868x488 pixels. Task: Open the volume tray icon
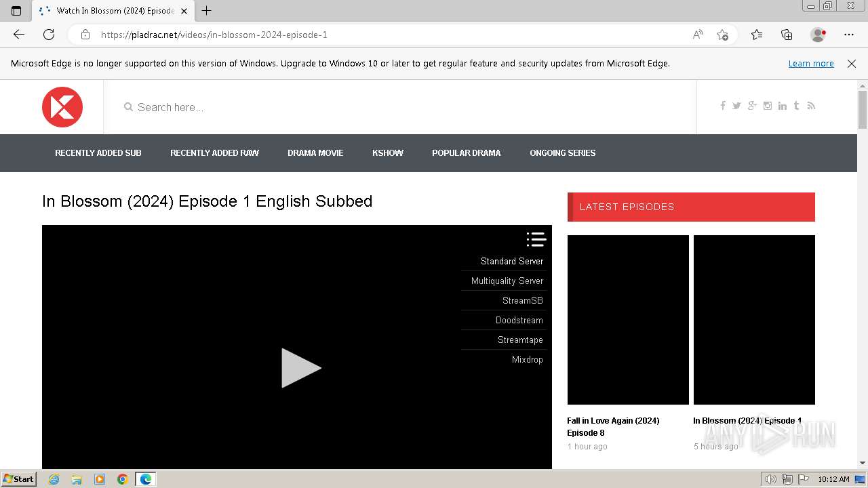(x=771, y=479)
